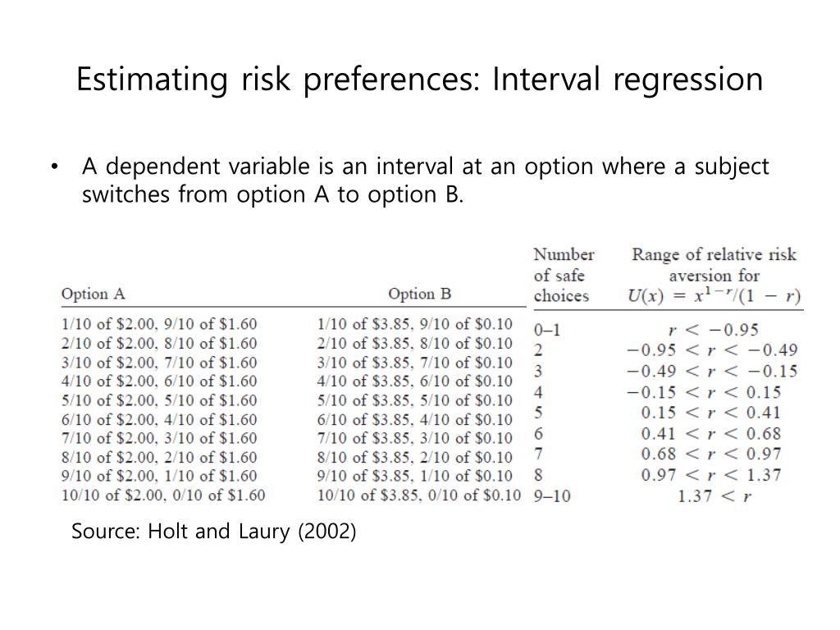The image size is (840, 630).
Task: Select the 'Option A' column header
Action: point(94,294)
